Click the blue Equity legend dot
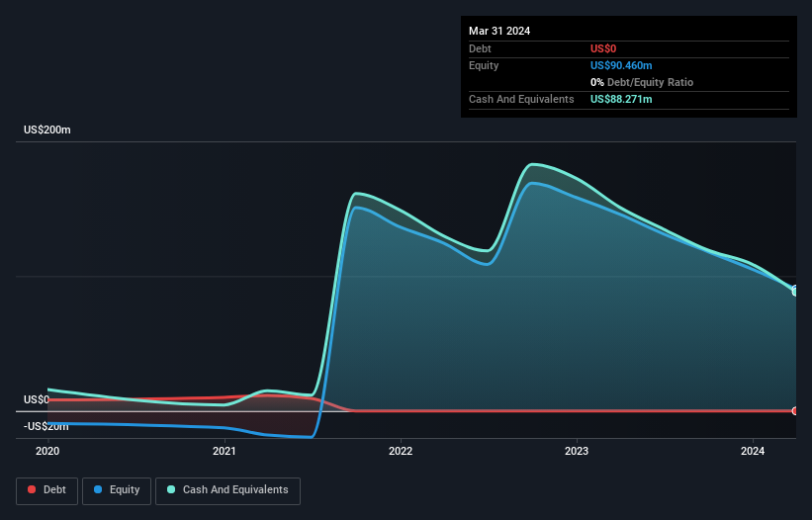 (x=98, y=489)
